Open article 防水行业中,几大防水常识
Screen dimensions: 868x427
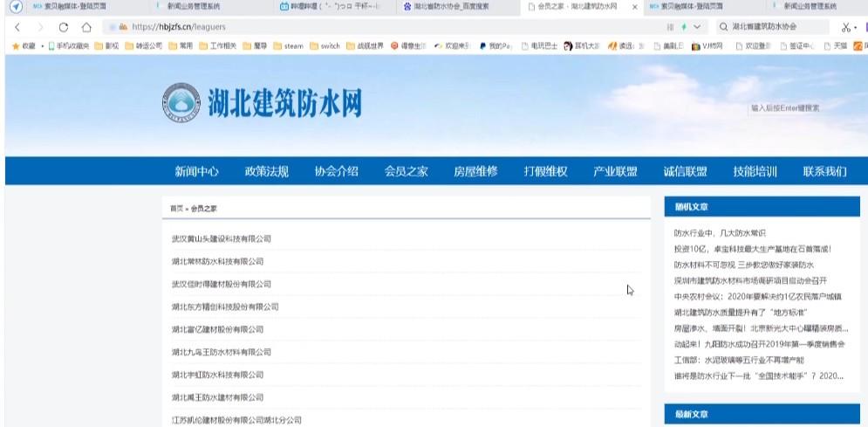click(x=719, y=233)
